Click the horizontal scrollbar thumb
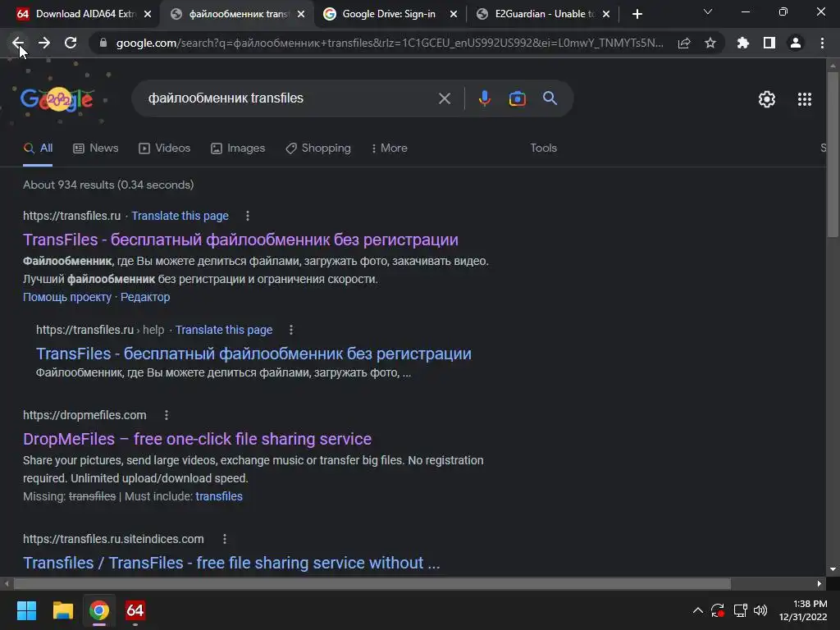 [x=372, y=583]
